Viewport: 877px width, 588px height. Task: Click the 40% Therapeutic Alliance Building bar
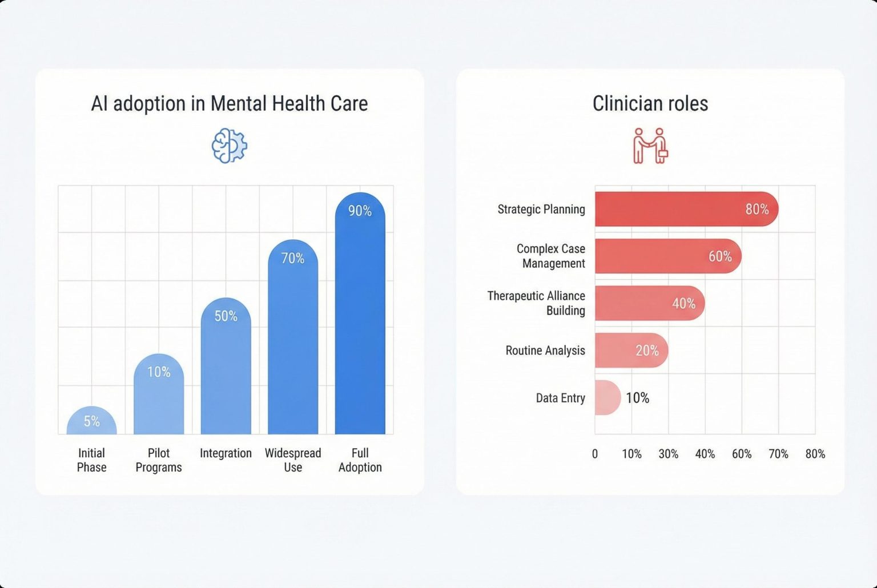pos(649,303)
